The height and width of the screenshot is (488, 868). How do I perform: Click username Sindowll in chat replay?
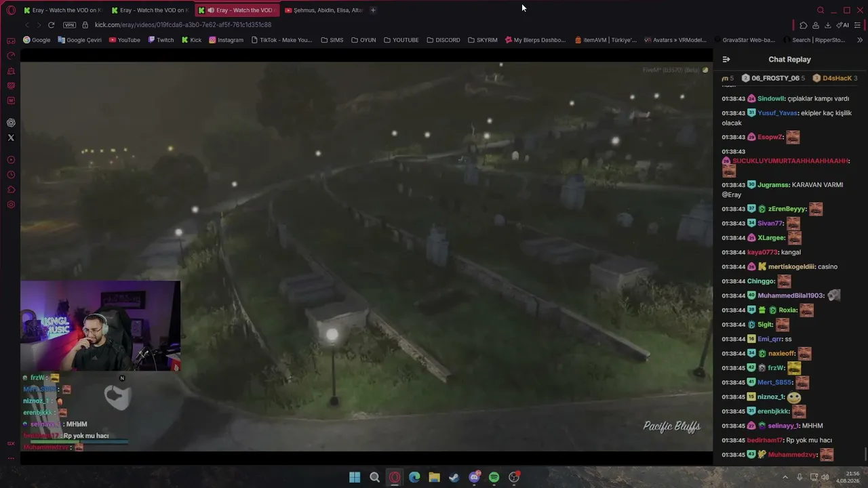pos(770,99)
